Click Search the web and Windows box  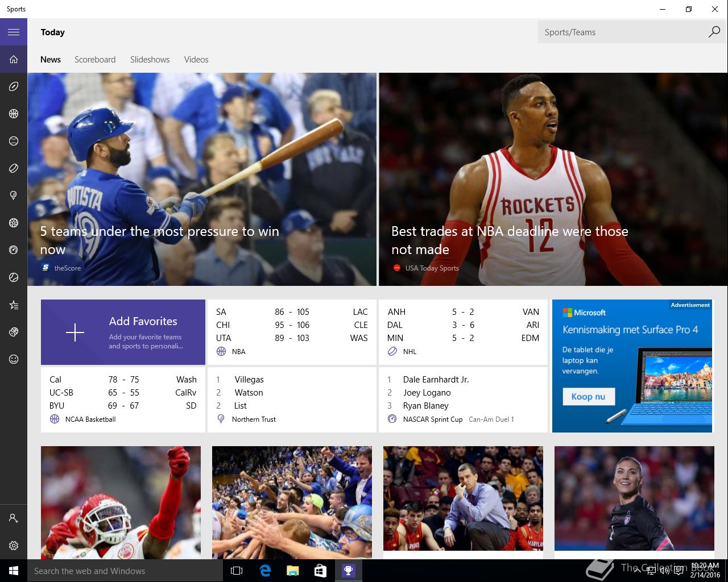click(x=125, y=571)
